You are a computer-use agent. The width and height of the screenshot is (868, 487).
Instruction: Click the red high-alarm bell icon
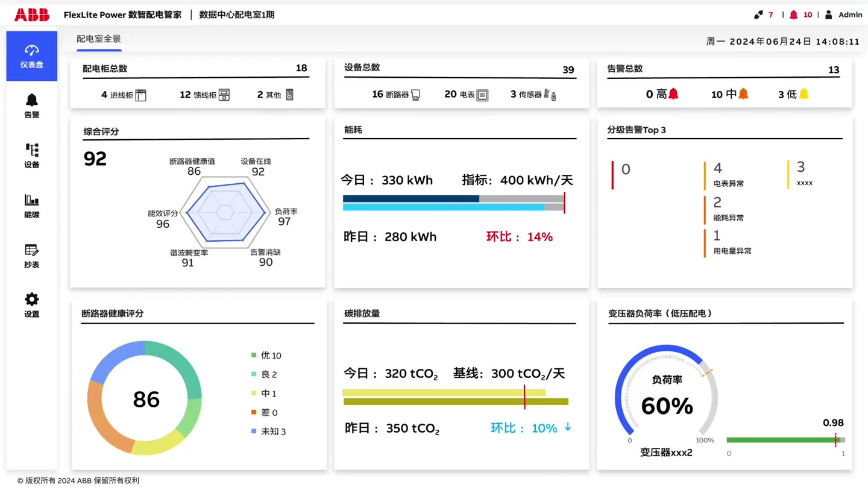point(673,94)
